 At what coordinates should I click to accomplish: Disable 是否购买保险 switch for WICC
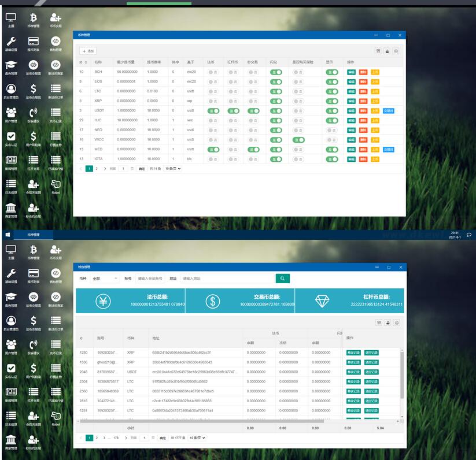tap(298, 140)
